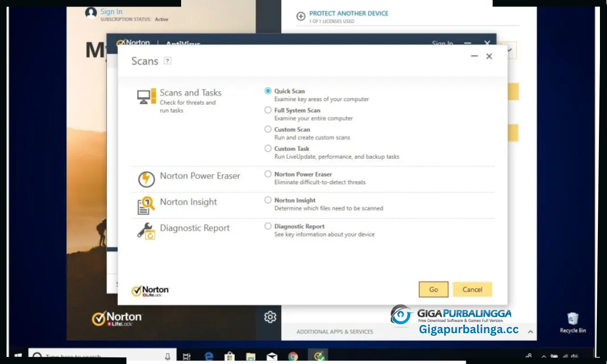Close the Norton AntiVirus window behind the dialog

tap(487, 43)
